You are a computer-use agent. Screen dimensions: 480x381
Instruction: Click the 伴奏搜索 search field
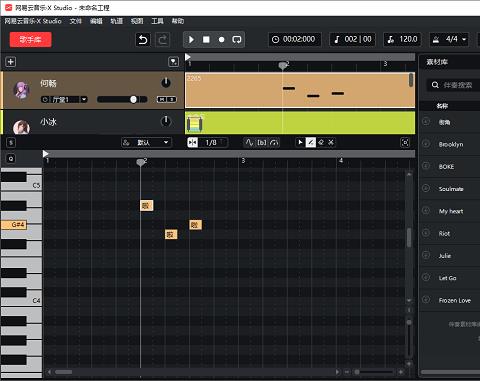[454, 85]
